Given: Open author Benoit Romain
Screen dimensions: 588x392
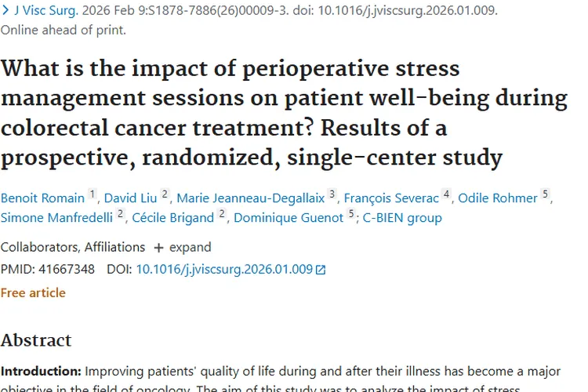Looking at the screenshot, I should pos(42,197).
